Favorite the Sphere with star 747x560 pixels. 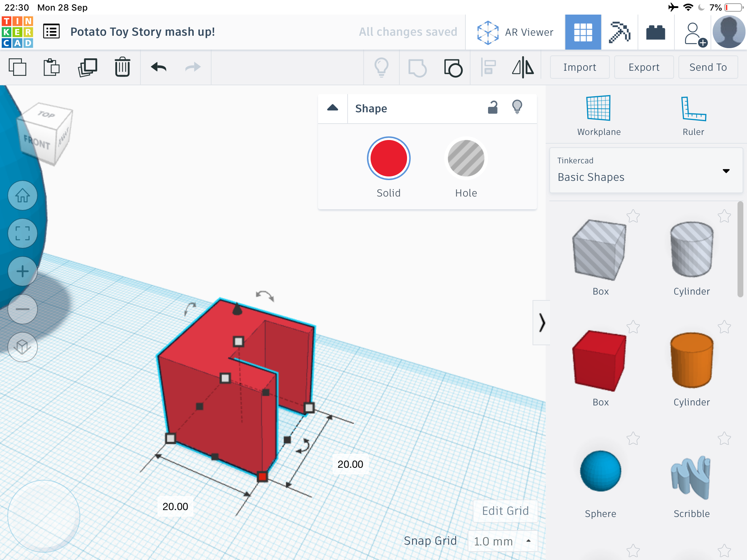click(x=633, y=439)
